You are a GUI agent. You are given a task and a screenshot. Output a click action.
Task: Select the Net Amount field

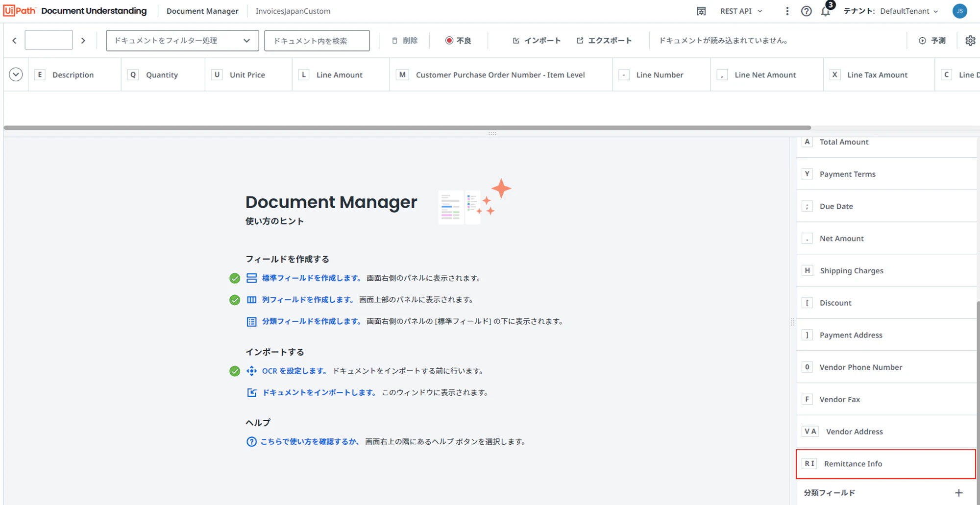pos(886,239)
